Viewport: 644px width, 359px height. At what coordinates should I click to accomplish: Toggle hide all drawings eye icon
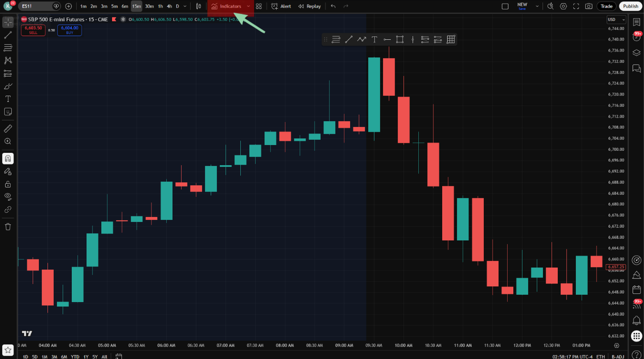[x=8, y=197]
